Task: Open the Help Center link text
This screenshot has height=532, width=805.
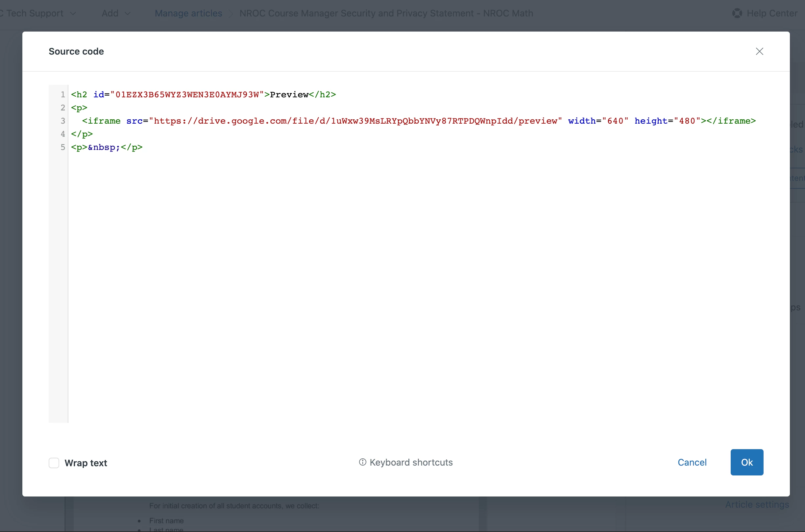Action: (772, 13)
